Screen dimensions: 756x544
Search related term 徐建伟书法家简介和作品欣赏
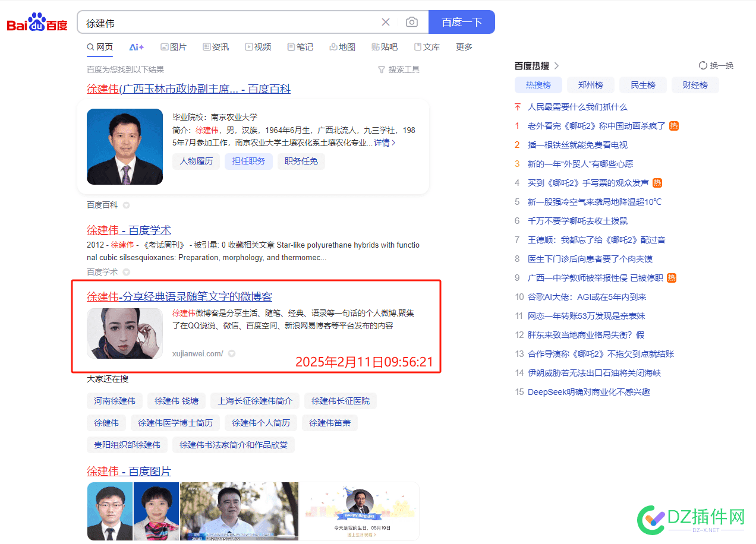tap(234, 445)
